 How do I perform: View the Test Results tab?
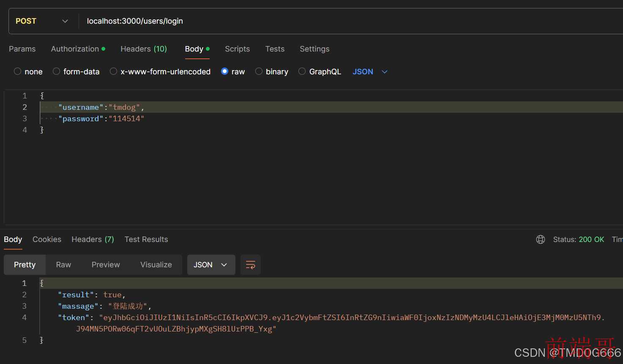[146, 239]
